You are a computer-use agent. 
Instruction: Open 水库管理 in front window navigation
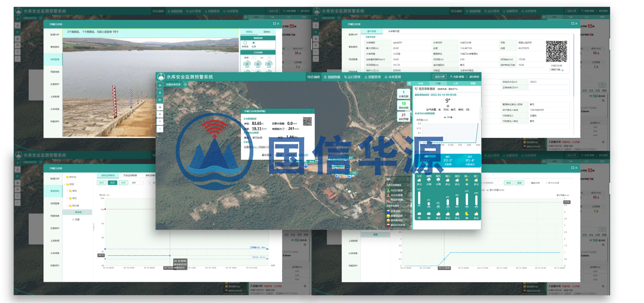(x=392, y=77)
